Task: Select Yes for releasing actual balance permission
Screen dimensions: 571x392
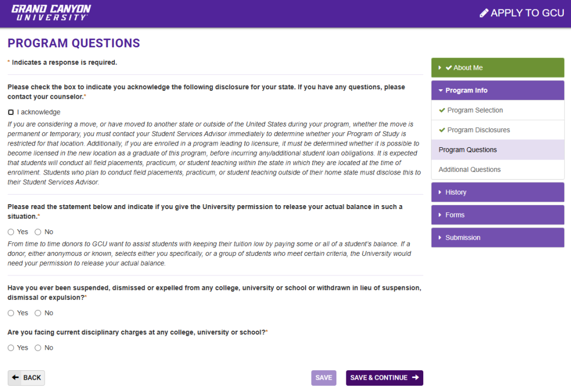Action: pos(11,232)
